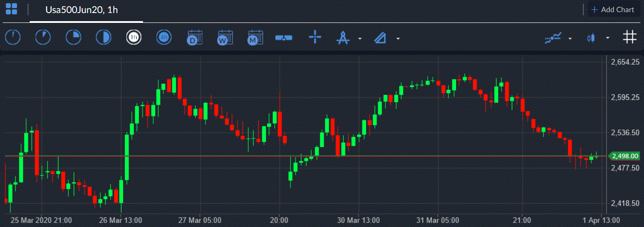Expand the compass drawing tools dropdown arrow

[x=360, y=39]
